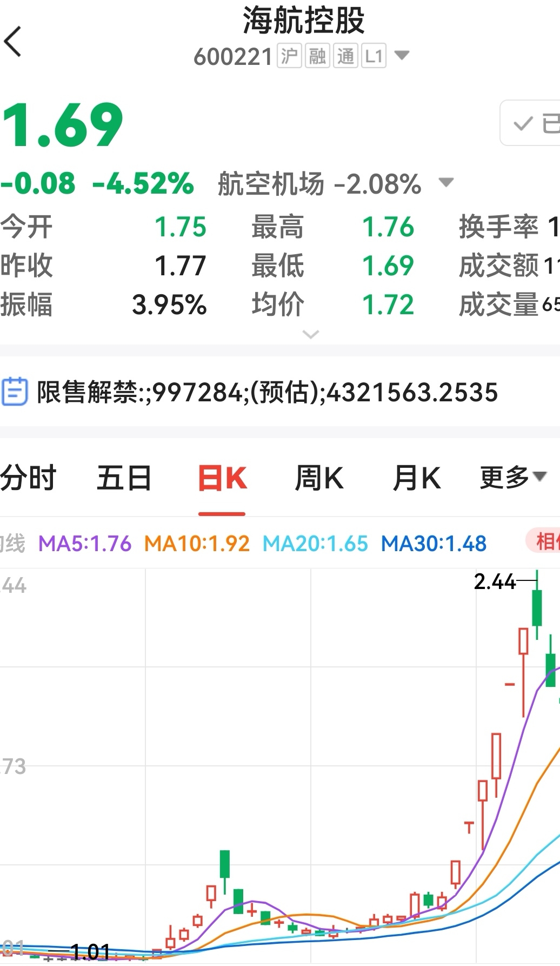The width and height of the screenshot is (560, 966).
Task: Open the 更多 chart period dropdown
Action: [514, 477]
